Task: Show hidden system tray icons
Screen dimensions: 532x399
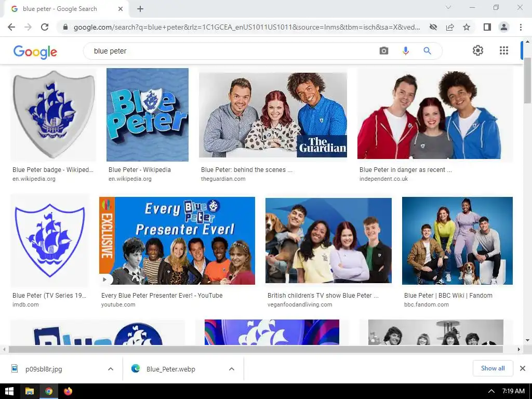Action: click(491, 391)
